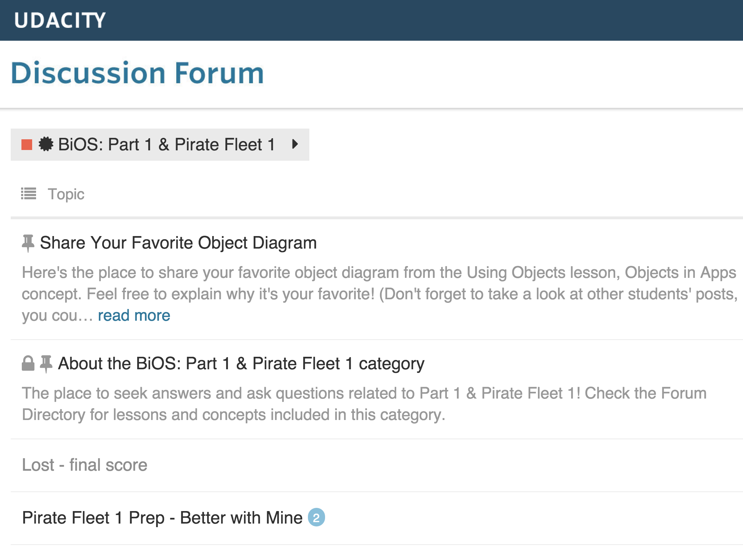The image size is (743, 560).
Task: Open the Discussion Forum heading
Action: coord(138,73)
